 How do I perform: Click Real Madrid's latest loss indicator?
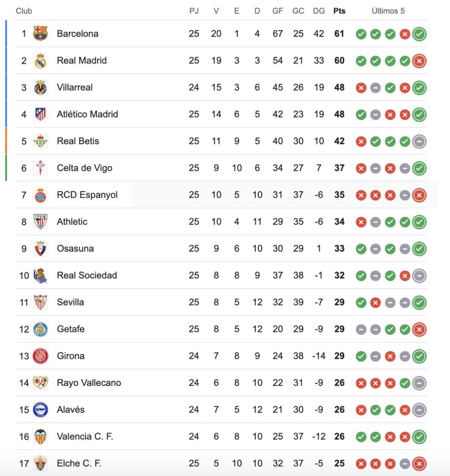tap(419, 61)
